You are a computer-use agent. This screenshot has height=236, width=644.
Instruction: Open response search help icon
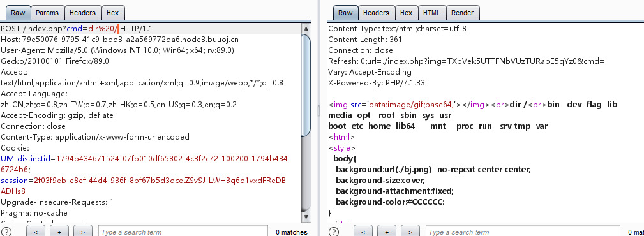(334, 232)
